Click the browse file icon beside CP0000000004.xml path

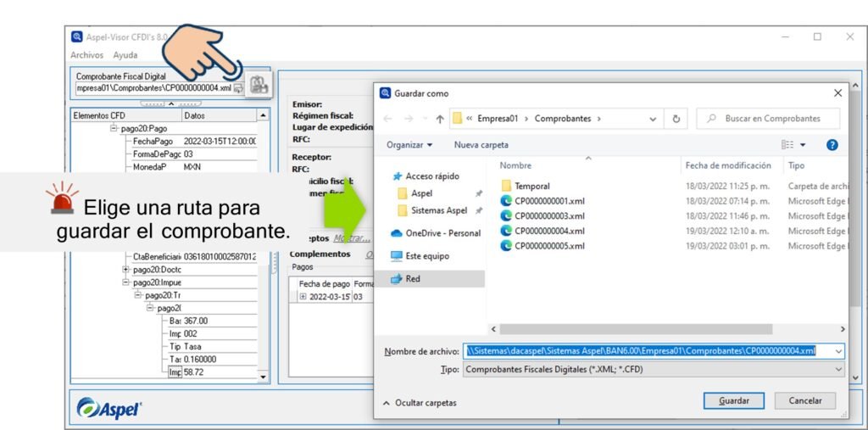(x=238, y=88)
